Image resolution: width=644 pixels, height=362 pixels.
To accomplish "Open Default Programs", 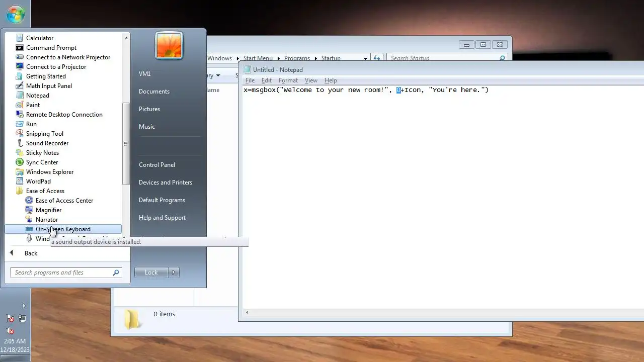I will [162, 200].
